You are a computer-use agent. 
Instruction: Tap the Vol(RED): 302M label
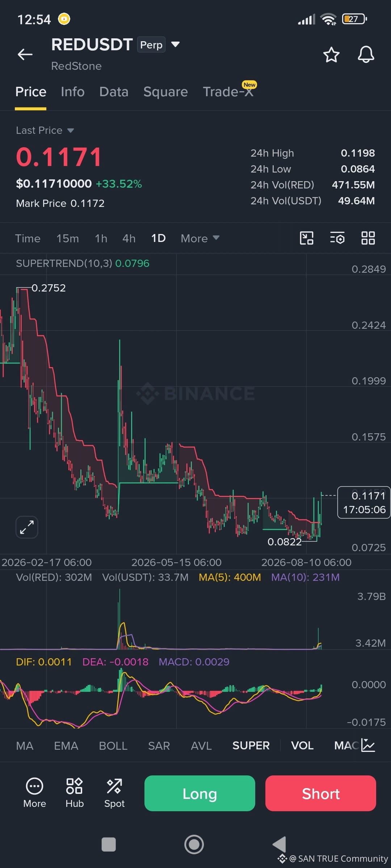click(54, 577)
